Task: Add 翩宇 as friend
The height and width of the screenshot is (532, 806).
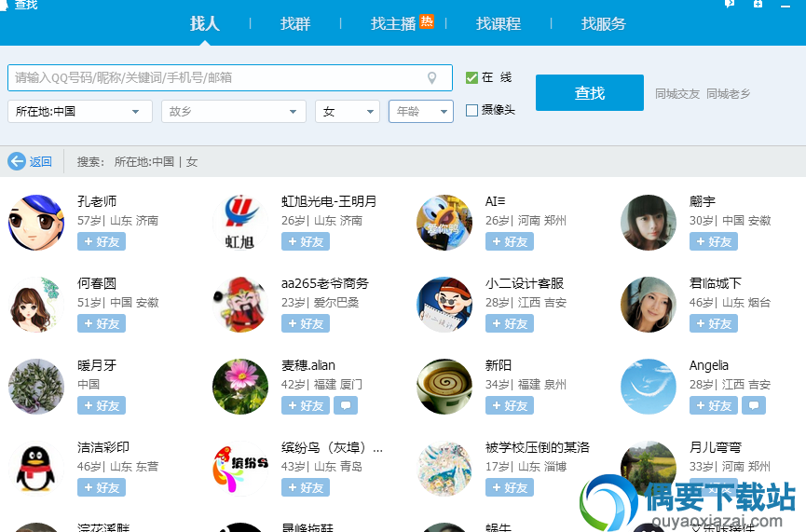Action: point(714,241)
